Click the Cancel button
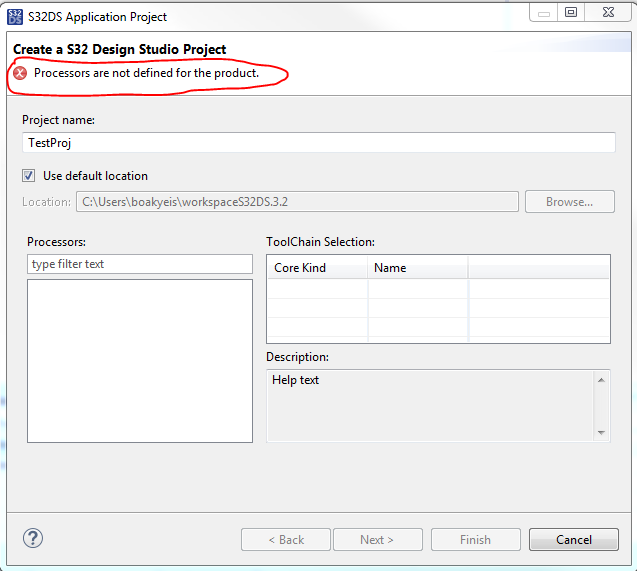 [x=574, y=540]
